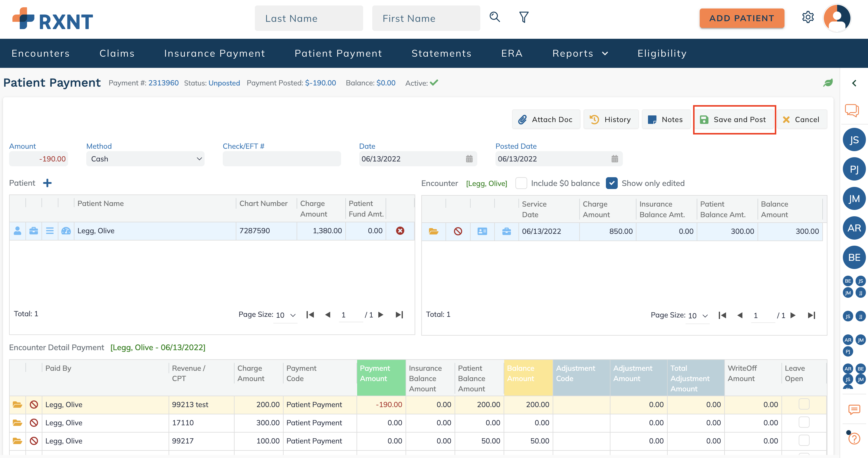
Task: Uncheck Show only edited checkbox
Action: pyautogui.click(x=611, y=183)
